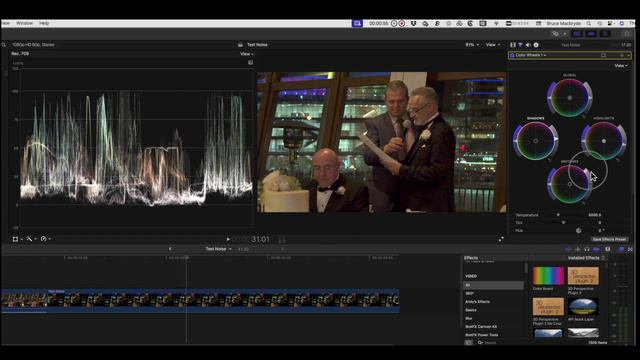Image resolution: width=640 pixels, height=360 pixels.
Task: Toggle the skimming icon in timeline toolbar
Action: point(568,249)
